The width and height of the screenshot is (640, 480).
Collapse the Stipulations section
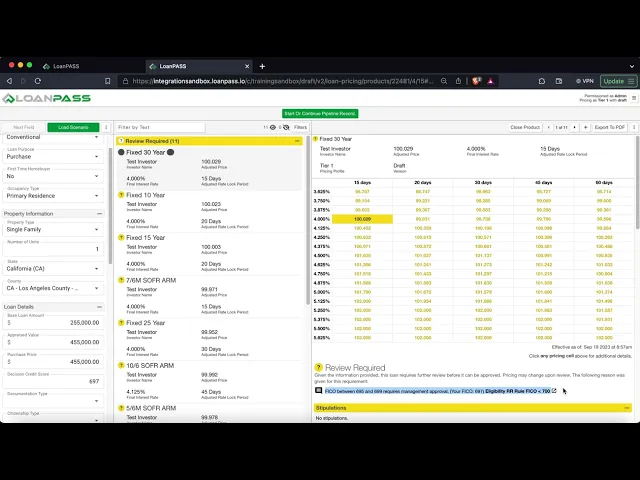point(627,408)
